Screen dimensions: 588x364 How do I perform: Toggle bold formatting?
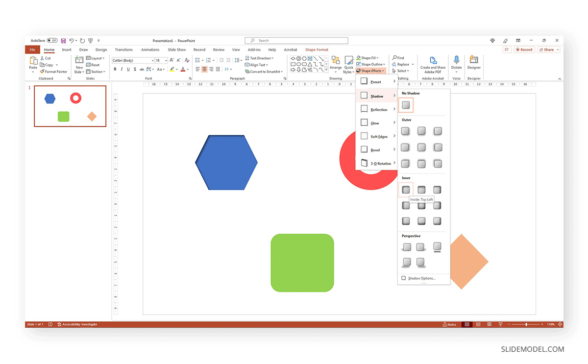(x=115, y=69)
